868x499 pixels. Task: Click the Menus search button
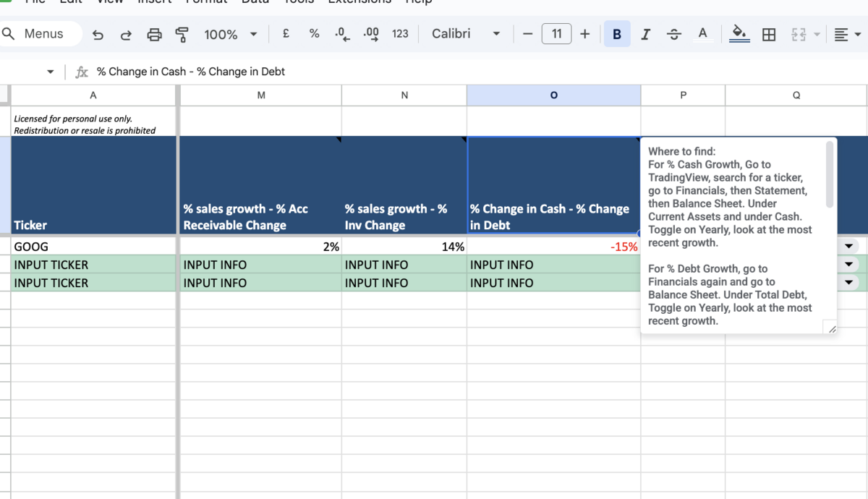(x=40, y=33)
